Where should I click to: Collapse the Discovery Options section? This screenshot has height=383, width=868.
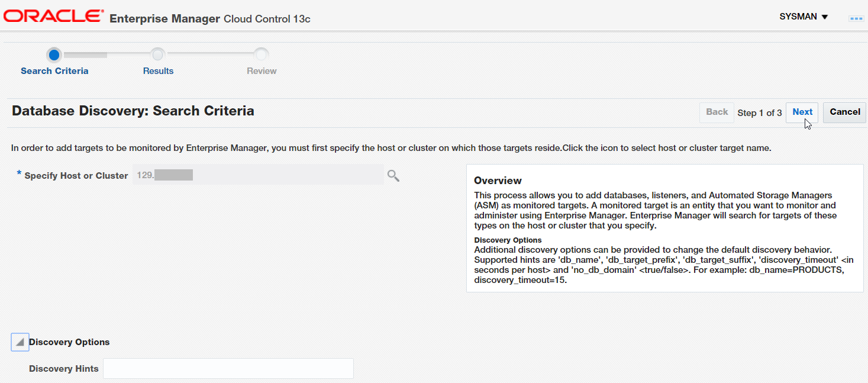[20, 342]
